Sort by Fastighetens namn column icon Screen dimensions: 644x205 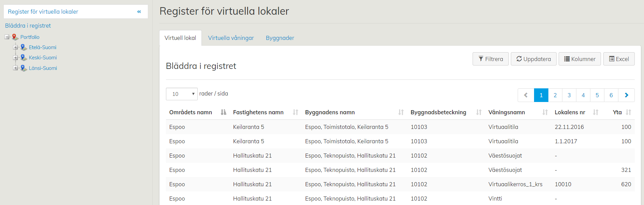point(295,112)
